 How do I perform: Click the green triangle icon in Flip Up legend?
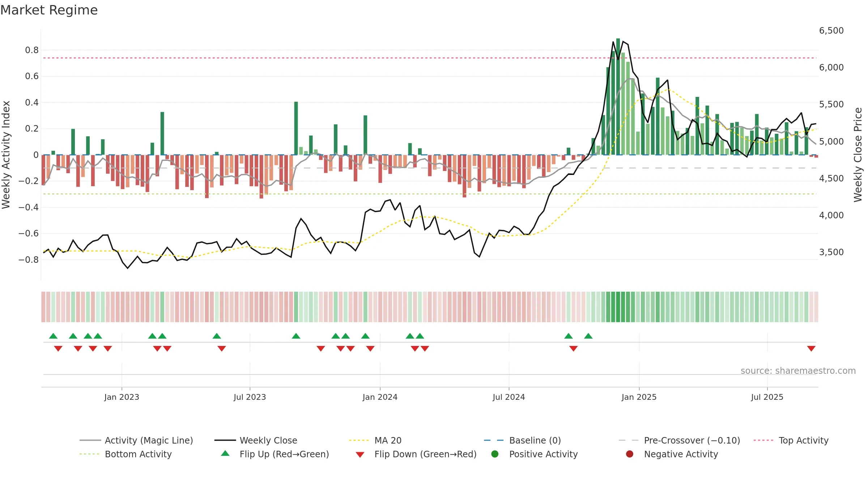coord(225,453)
